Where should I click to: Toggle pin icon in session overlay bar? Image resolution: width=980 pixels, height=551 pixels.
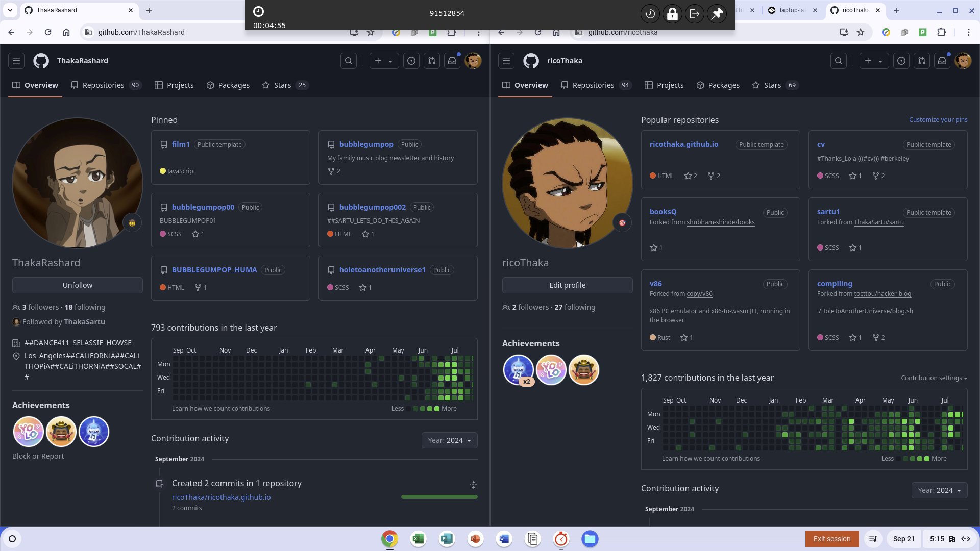coord(717,14)
